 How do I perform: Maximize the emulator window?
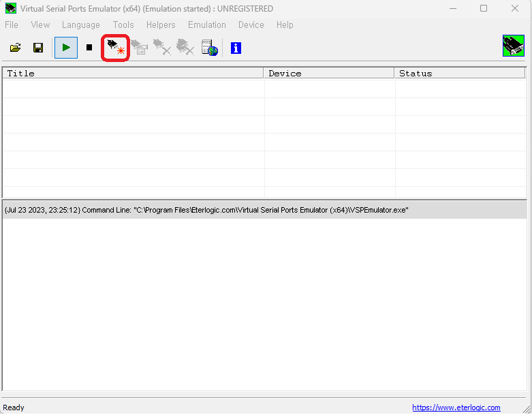coord(484,8)
